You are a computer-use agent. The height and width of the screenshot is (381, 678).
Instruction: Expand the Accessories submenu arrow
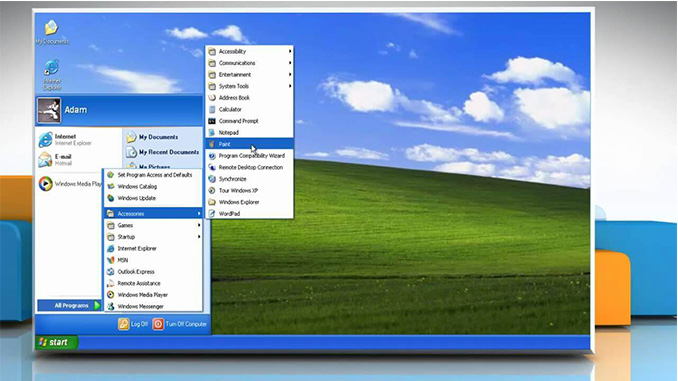click(x=199, y=214)
